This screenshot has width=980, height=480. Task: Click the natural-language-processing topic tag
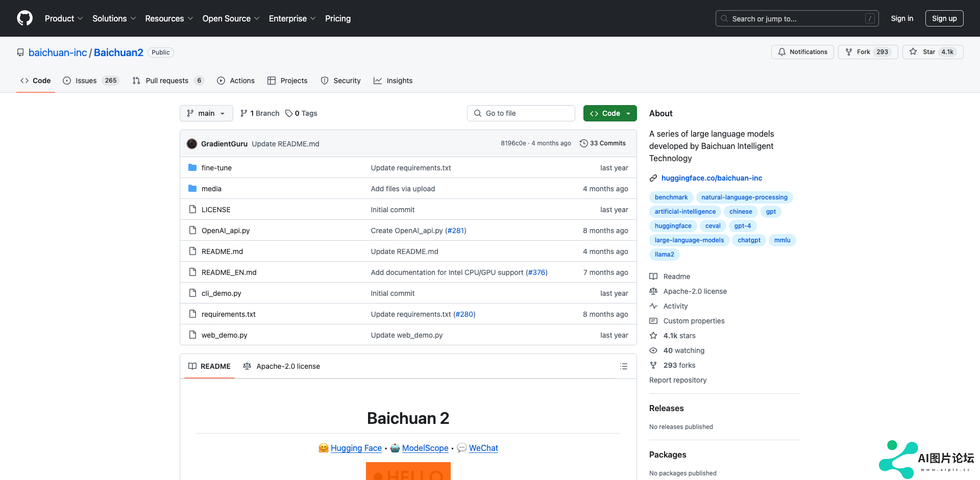[744, 197]
